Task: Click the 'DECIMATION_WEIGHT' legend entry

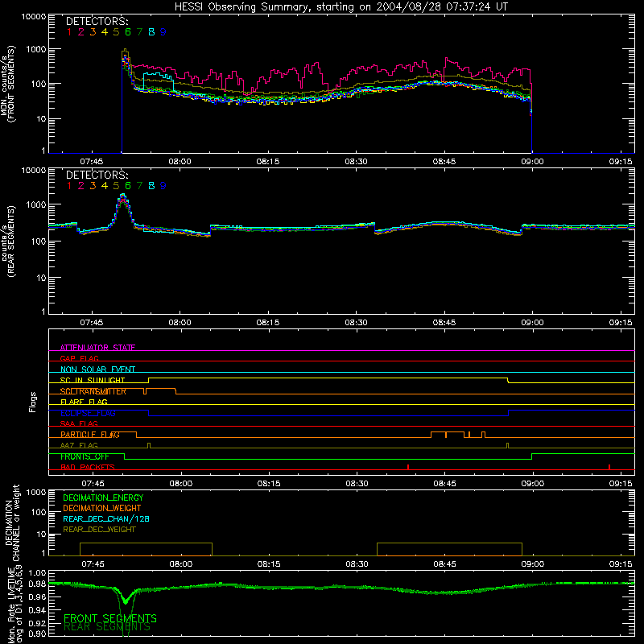Action: click(102, 508)
